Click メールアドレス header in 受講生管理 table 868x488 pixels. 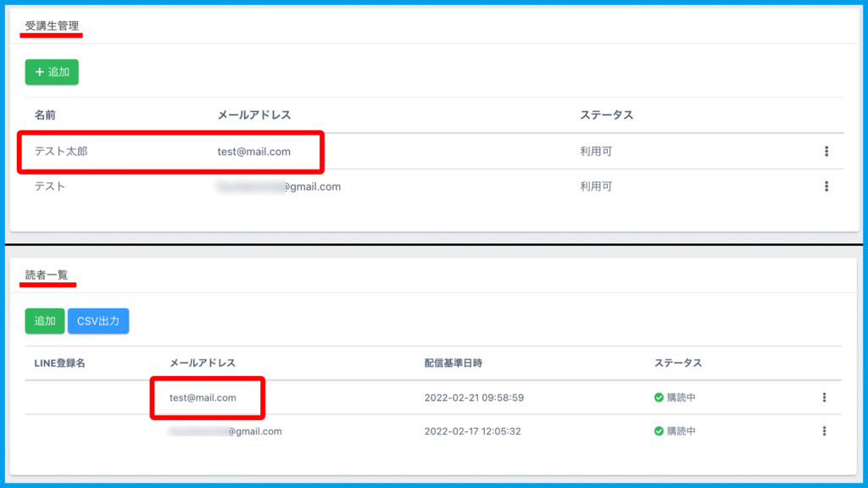[254, 115]
